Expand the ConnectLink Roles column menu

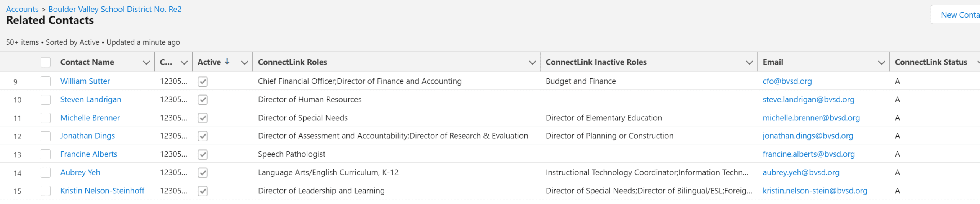pyautogui.click(x=532, y=62)
